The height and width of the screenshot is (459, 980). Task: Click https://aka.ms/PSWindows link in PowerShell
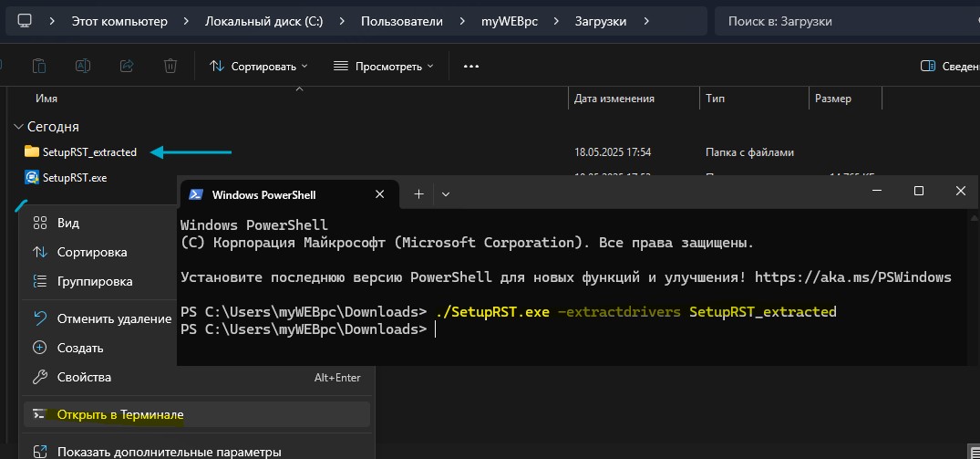click(853, 277)
